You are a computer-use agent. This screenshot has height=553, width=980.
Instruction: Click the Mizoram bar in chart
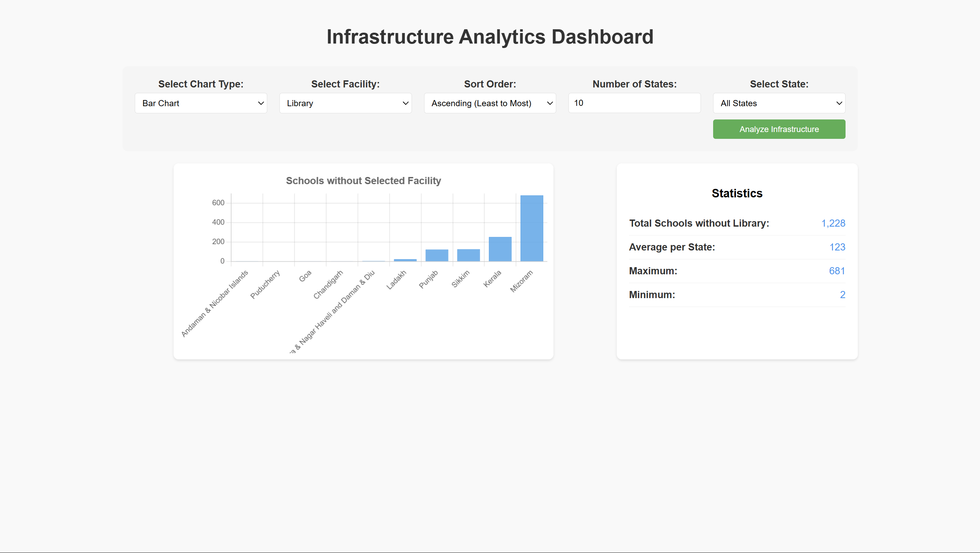[x=531, y=228]
